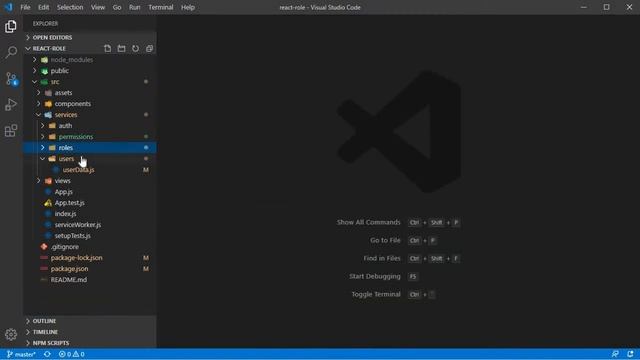Viewport: 640px width, 360px height.
Task: Open notifications bell in status bar
Action: click(631, 354)
